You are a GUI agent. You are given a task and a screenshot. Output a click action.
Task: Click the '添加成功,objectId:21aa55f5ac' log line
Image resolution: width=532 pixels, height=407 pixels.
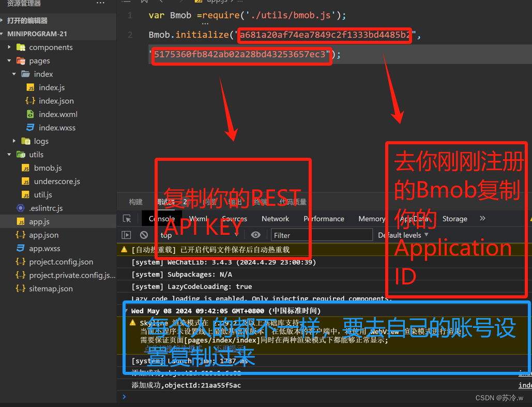186,385
